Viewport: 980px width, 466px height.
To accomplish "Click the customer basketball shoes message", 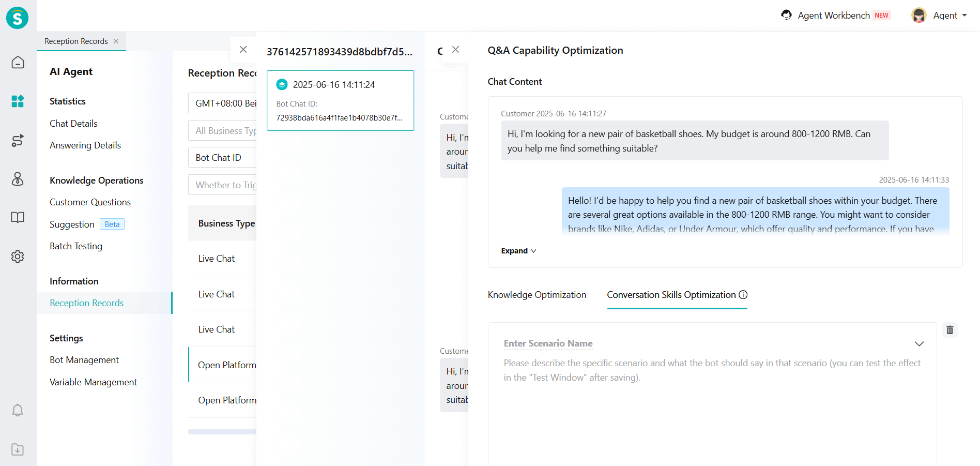I will pyautogui.click(x=695, y=141).
